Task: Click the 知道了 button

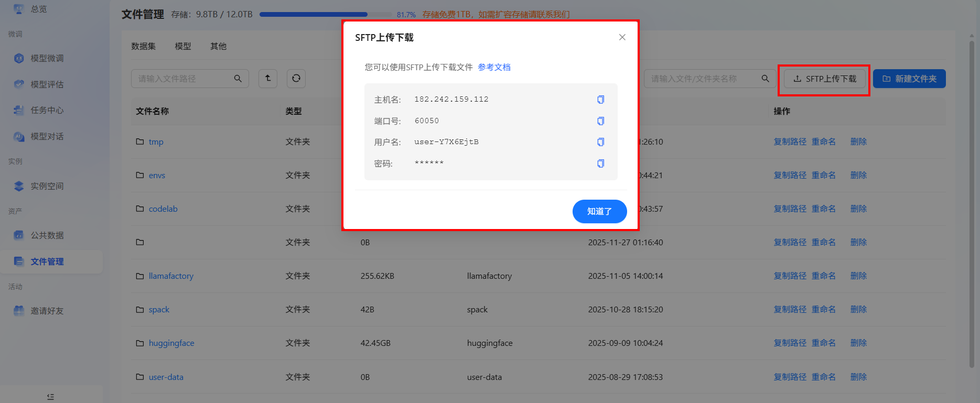Action: [600, 211]
